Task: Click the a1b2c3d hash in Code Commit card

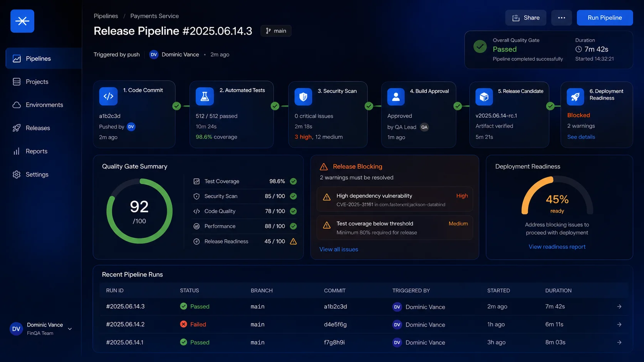Action: [x=110, y=116]
